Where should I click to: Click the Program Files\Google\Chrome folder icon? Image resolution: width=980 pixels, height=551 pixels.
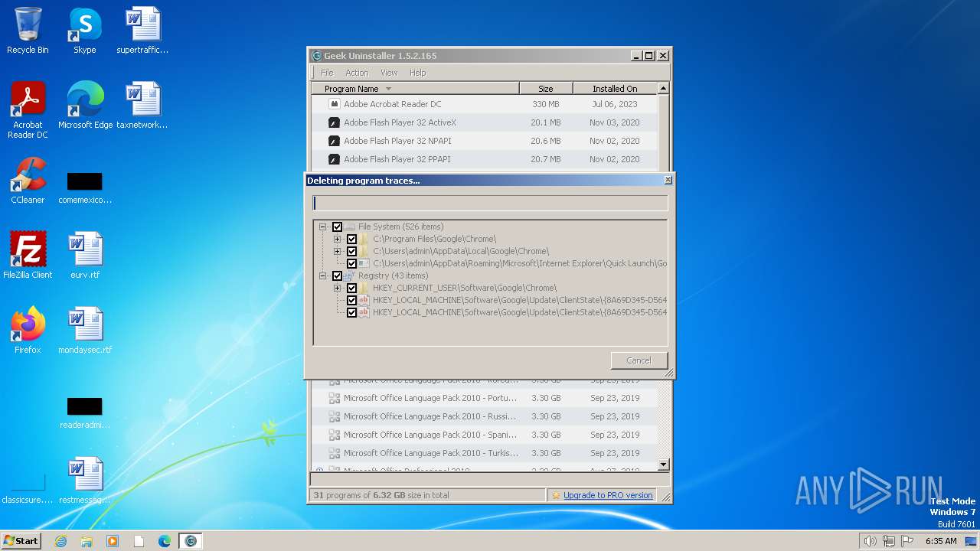click(364, 239)
